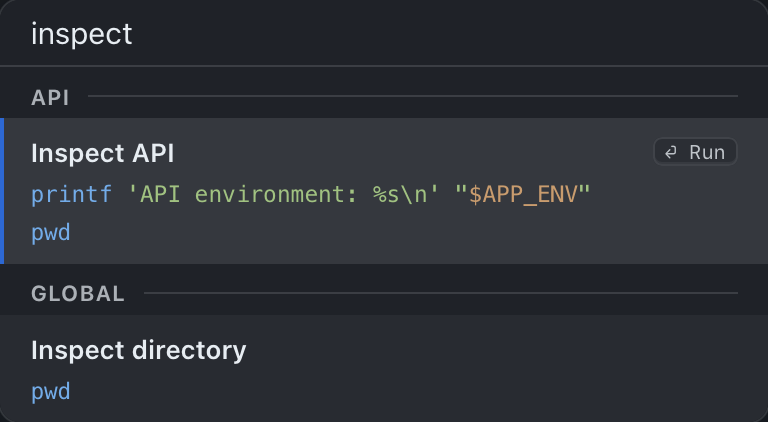768x422 pixels.
Task: Select the "Inspect API" command title
Action: (102, 153)
